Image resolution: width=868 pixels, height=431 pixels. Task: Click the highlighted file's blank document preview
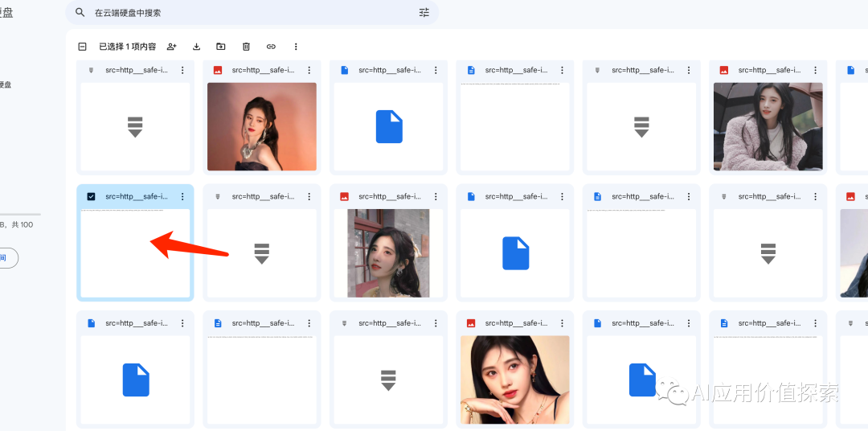[x=135, y=253]
